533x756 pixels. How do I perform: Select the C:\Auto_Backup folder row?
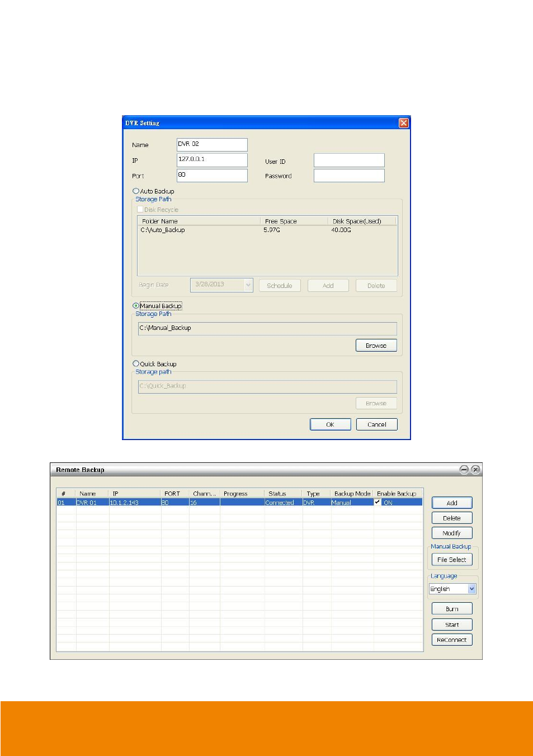click(x=267, y=230)
